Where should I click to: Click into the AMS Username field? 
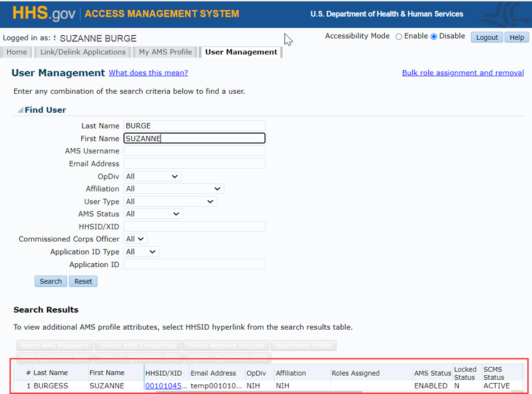click(x=194, y=151)
